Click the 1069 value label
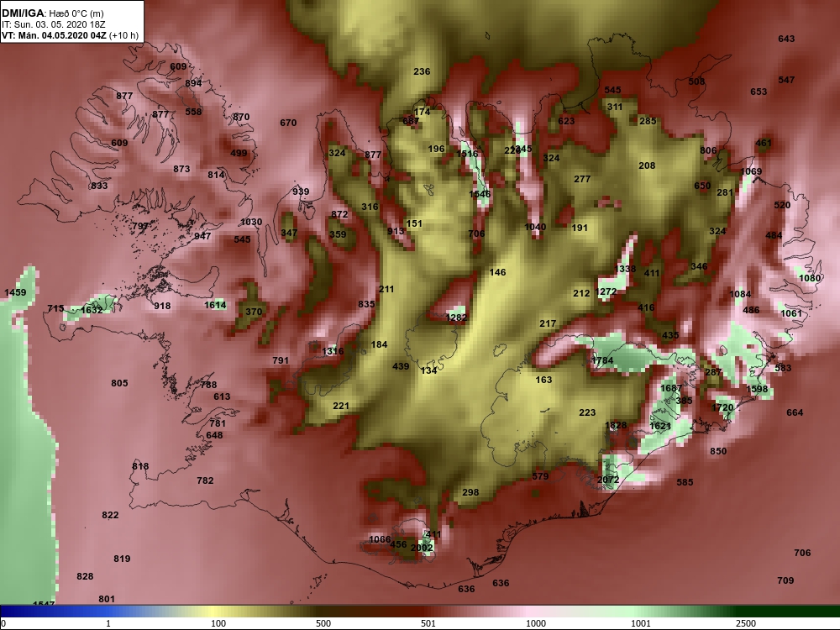Image resolution: width=840 pixels, height=630 pixels. click(x=751, y=171)
